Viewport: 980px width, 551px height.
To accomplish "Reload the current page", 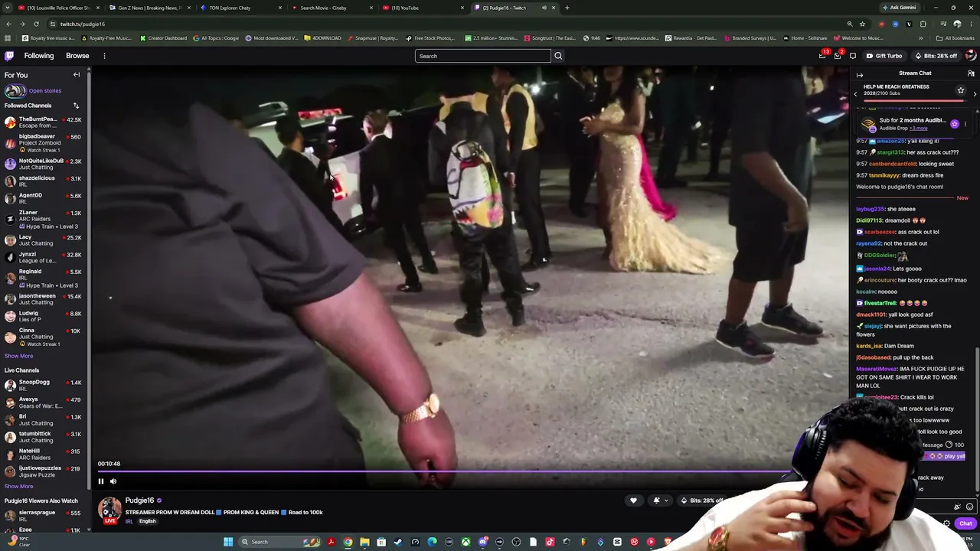I will [x=36, y=24].
